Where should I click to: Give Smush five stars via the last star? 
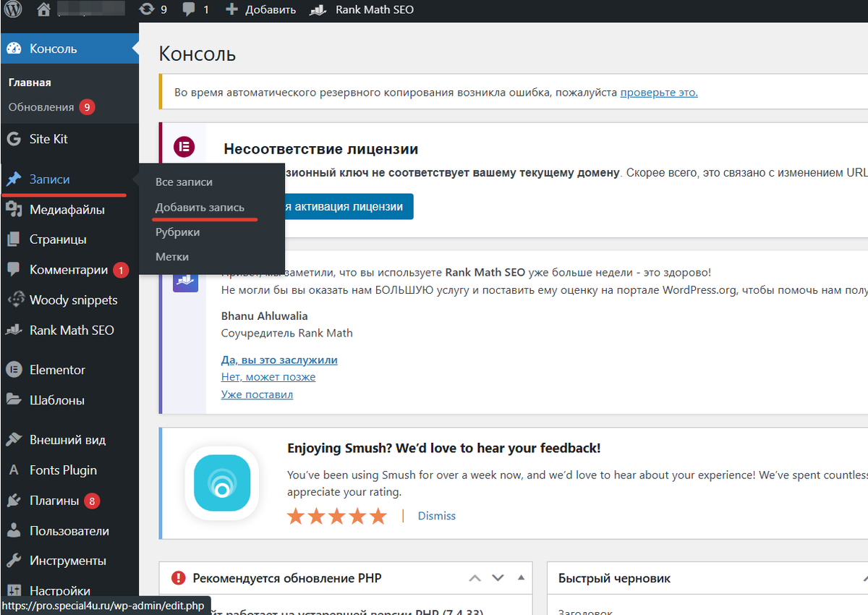pyautogui.click(x=377, y=516)
